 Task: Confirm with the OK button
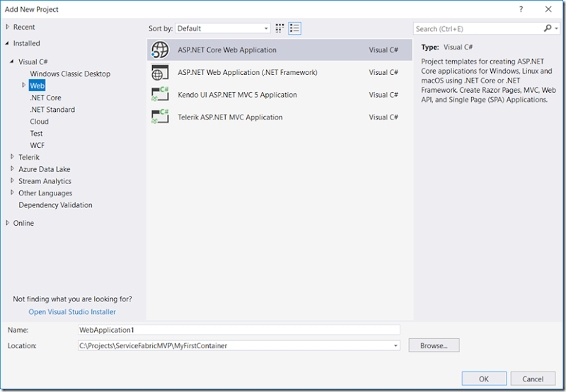[x=484, y=379]
